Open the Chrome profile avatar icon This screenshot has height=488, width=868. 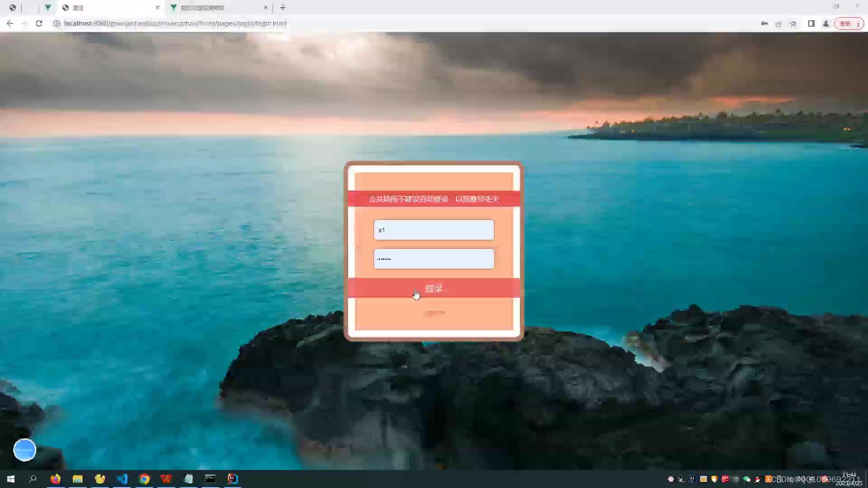coord(826,23)
